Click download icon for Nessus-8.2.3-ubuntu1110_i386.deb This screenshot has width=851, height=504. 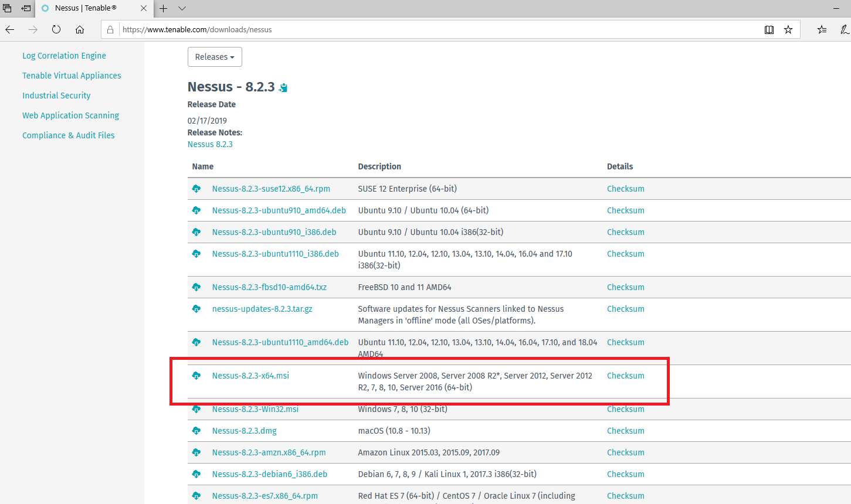[x=196, y=254]
